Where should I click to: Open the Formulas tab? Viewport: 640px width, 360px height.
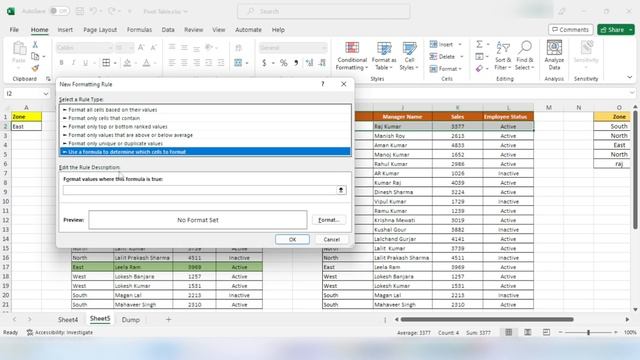pyautogui.click(x=139, y=30)
